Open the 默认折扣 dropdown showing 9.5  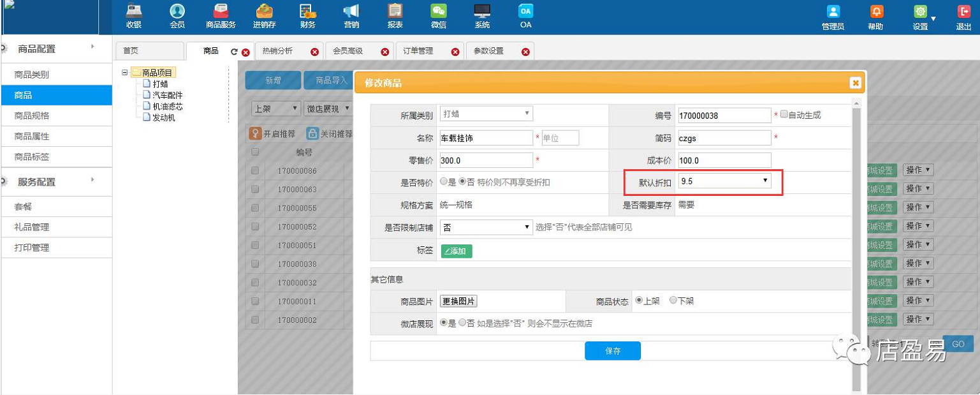click(724, 181)
